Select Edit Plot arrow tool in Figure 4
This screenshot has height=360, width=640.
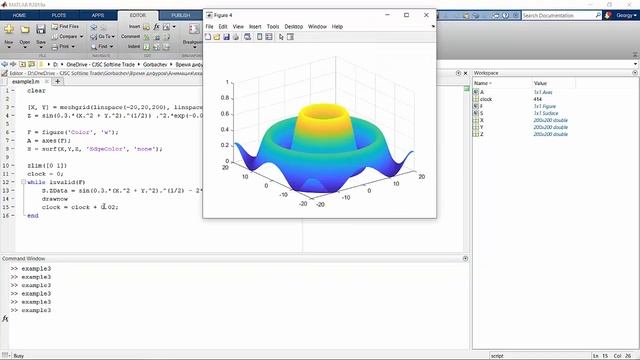click(x=281, y=37)
